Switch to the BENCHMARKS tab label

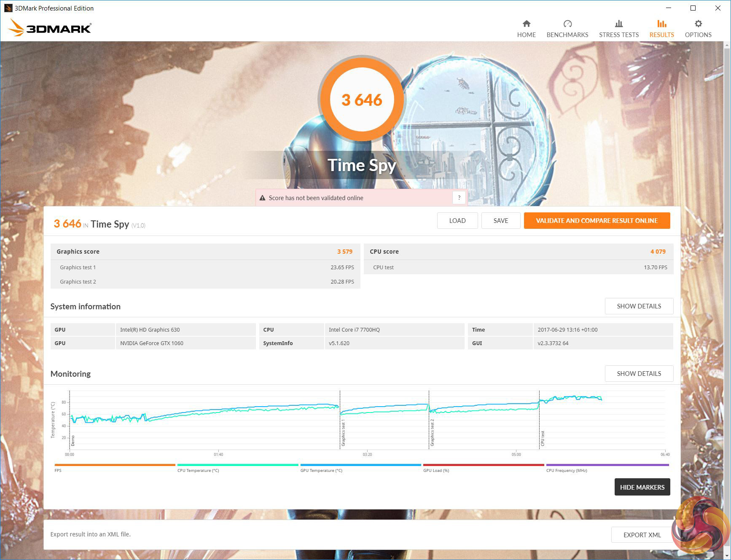click(567, 35)
